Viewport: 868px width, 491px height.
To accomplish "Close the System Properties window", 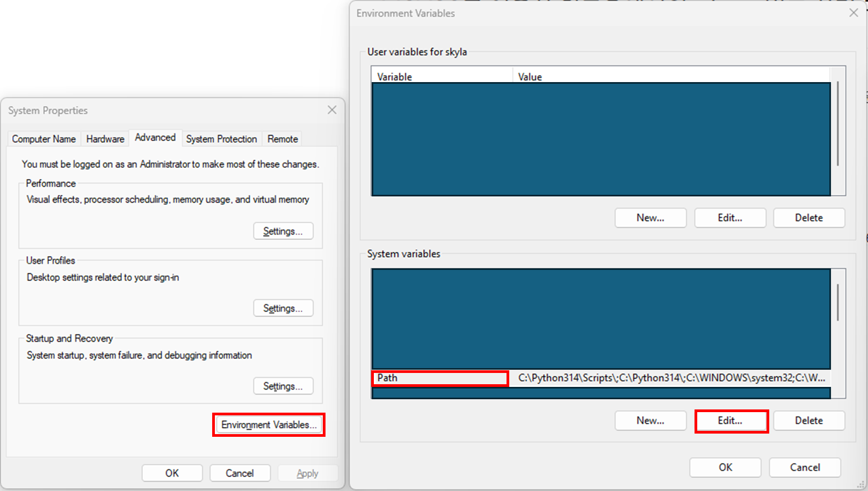I will (332, 110).
